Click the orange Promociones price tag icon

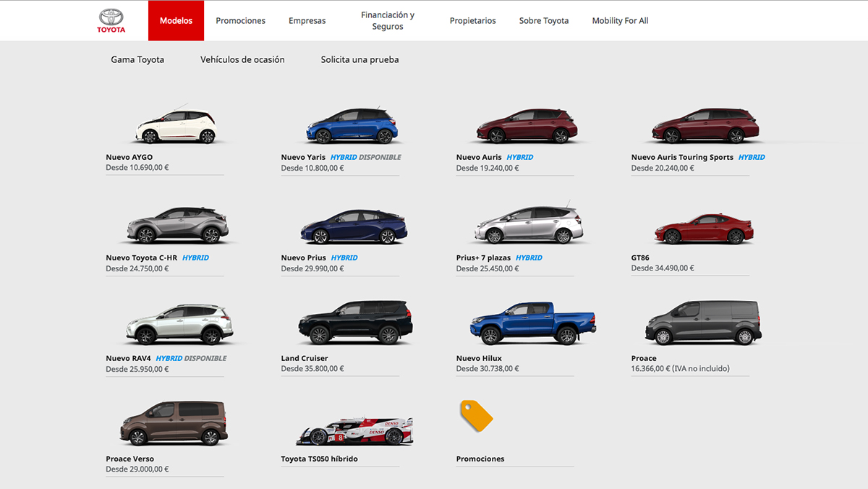click(x=476, y=416)
